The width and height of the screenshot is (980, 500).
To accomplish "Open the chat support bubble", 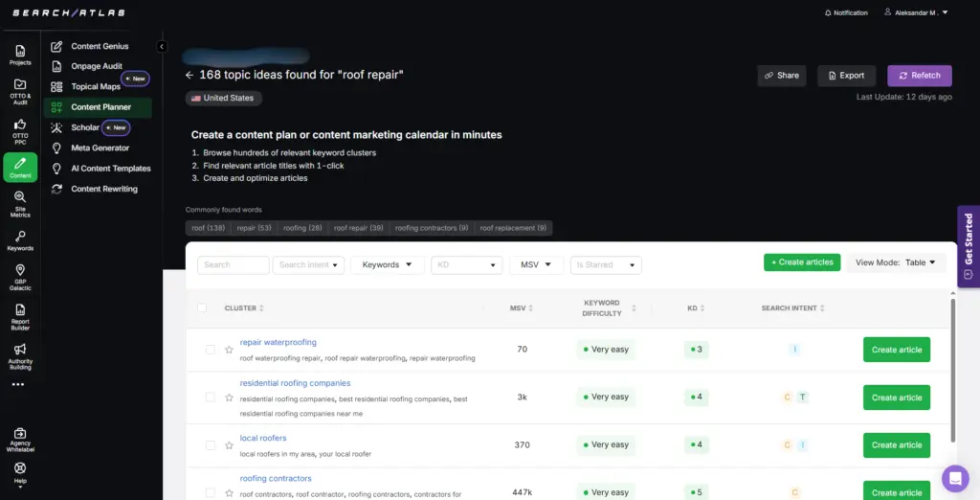I will click(x=954, y=479).
